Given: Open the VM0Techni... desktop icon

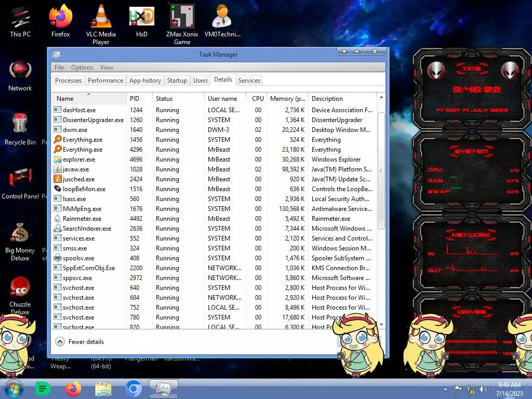Looking at the screenshot, I should point(222,21).
